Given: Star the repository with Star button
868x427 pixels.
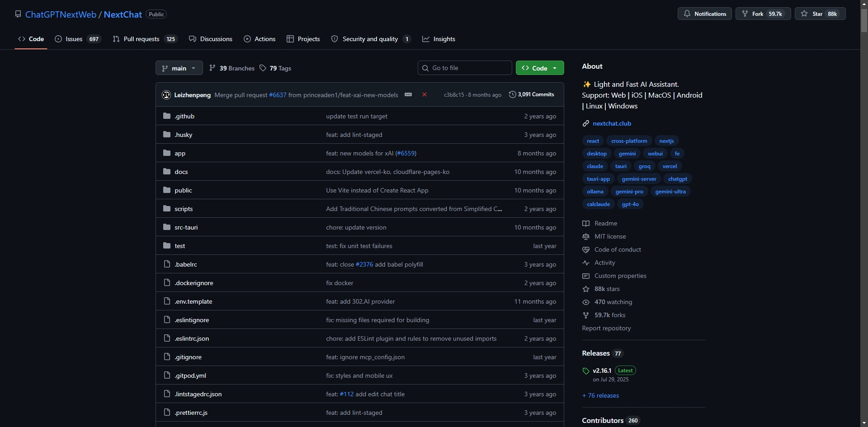Looking at the screenshot, I should tap(820, 14).
